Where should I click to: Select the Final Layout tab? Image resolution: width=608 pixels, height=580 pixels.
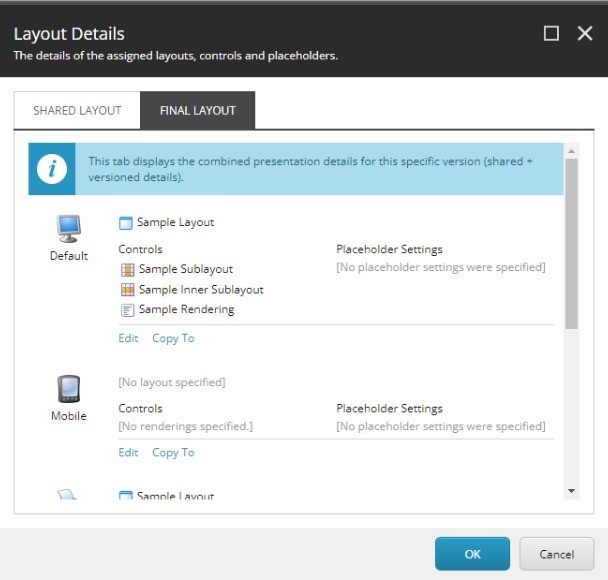198,110
